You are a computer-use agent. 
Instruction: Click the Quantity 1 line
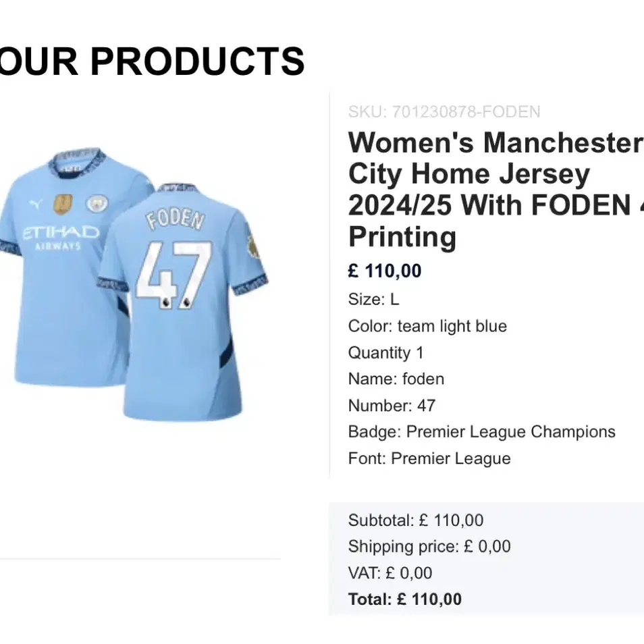[385, 353]
